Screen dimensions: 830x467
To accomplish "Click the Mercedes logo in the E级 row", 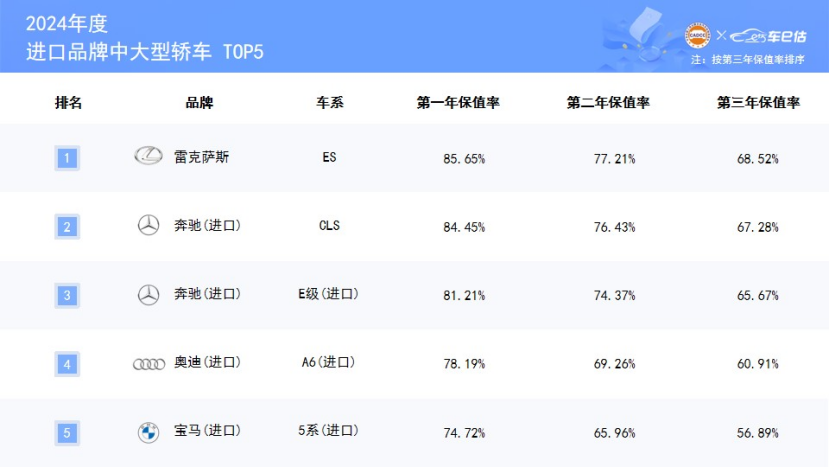I will pyautogui.click(x=148, y=294).
